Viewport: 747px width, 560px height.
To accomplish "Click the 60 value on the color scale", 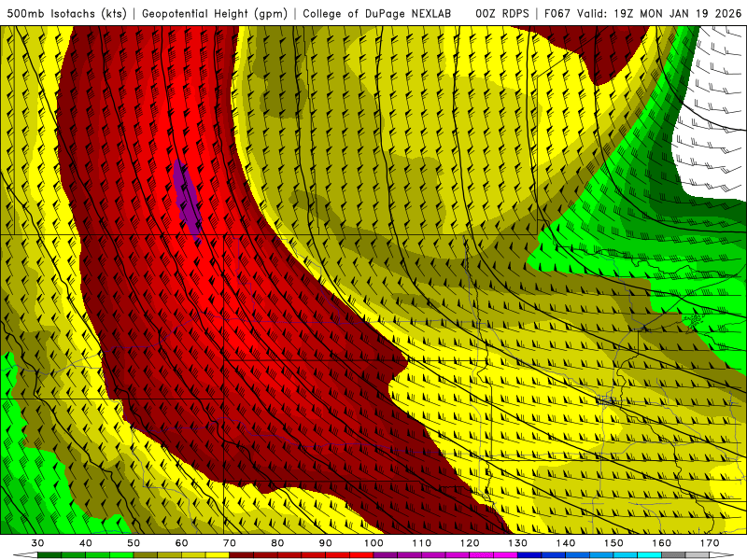I will (181, 543).
